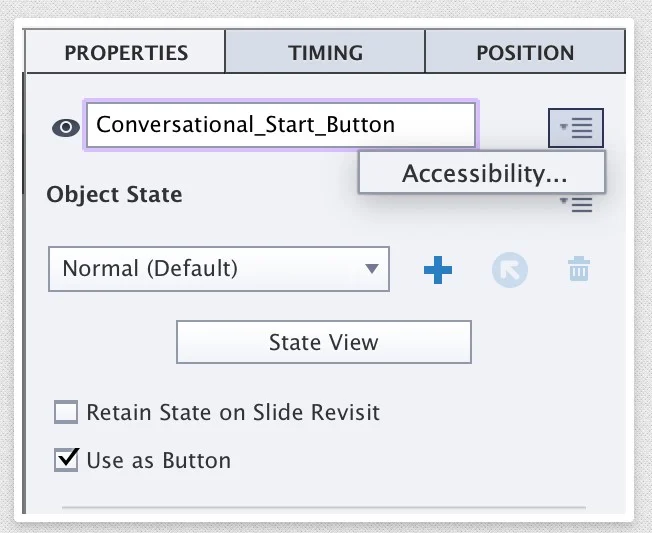Open the Object State section options menu icon
This screenshot has width=652, height=533.
pos(577,204)
